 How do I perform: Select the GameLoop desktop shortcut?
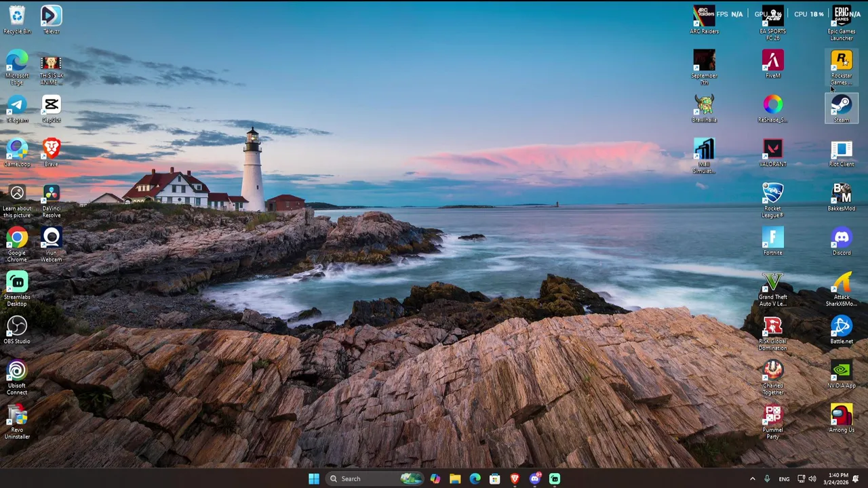[x=17, y=153]
